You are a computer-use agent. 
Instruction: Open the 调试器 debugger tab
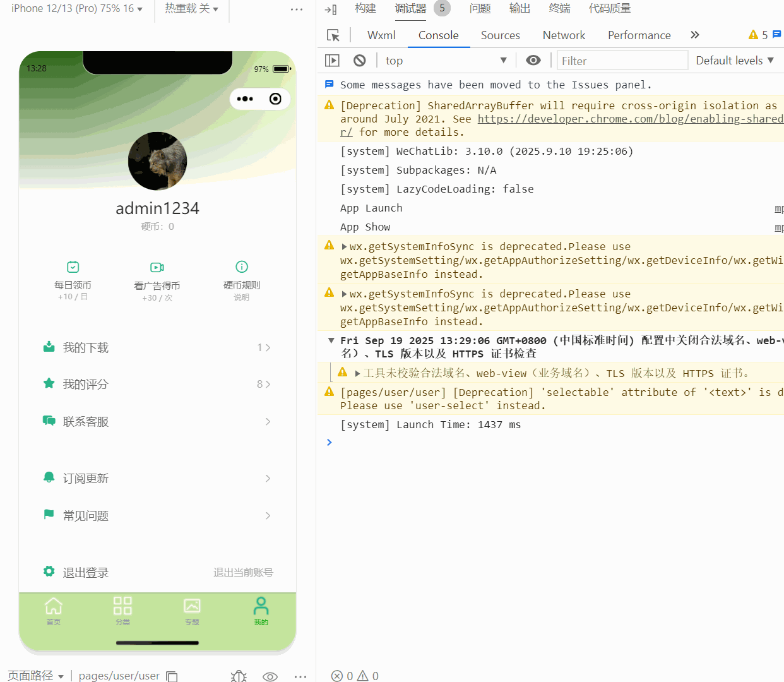[411, 9]
